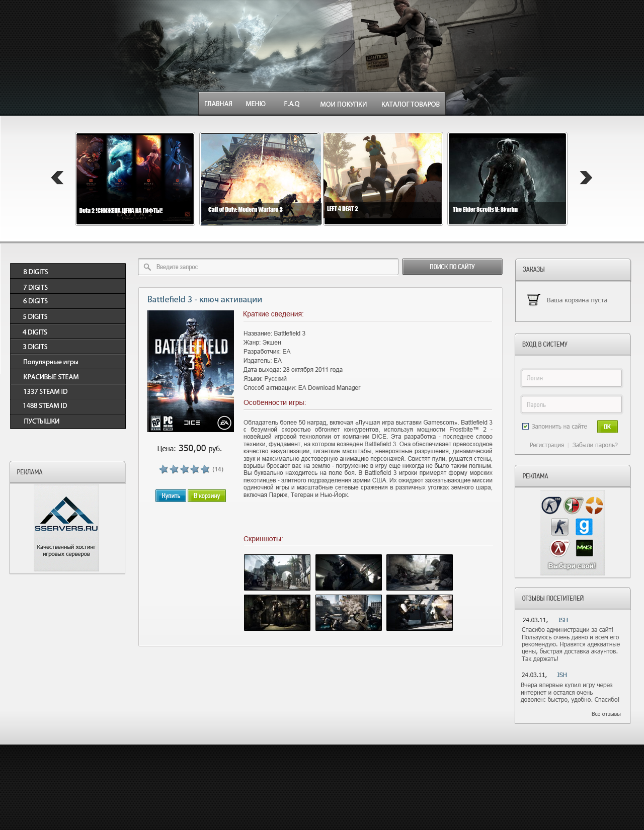Click into the Введите запрос search field
This screenshot has height=830, width=644.
coord(268,267)
